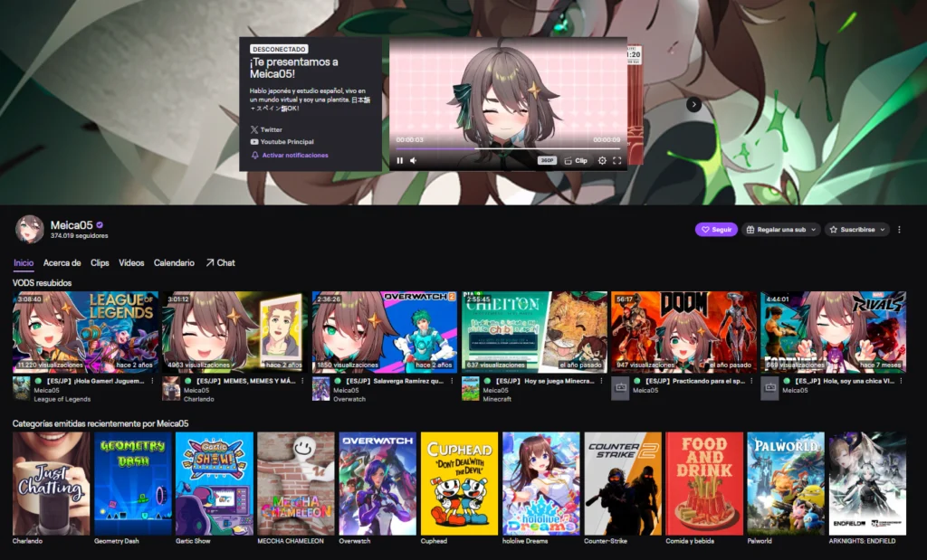The height and width of the screenshot is (560, 927).
Task: Open the Just Chatting Charlando category
Action: click(52, 483)
